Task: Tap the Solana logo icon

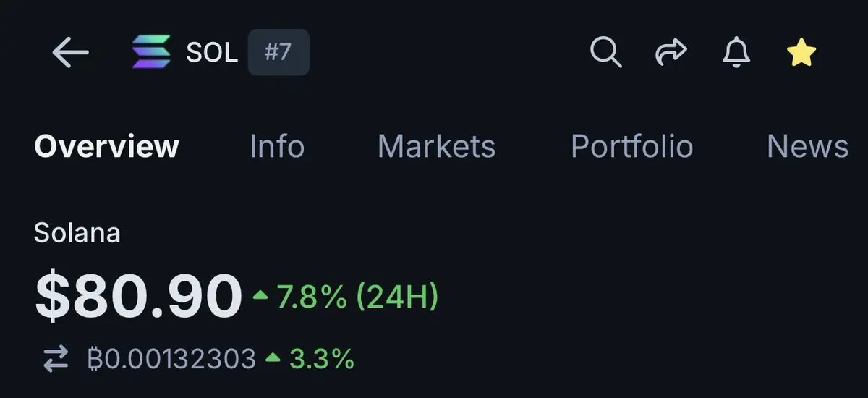Action: pyautogui.click(x=151, y=53)
